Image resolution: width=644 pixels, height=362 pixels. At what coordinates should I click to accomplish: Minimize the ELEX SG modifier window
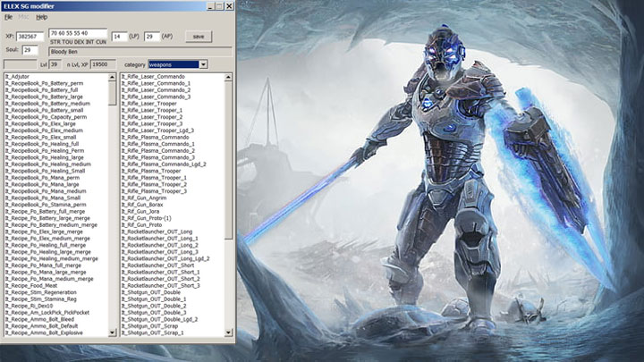point(210,6)
